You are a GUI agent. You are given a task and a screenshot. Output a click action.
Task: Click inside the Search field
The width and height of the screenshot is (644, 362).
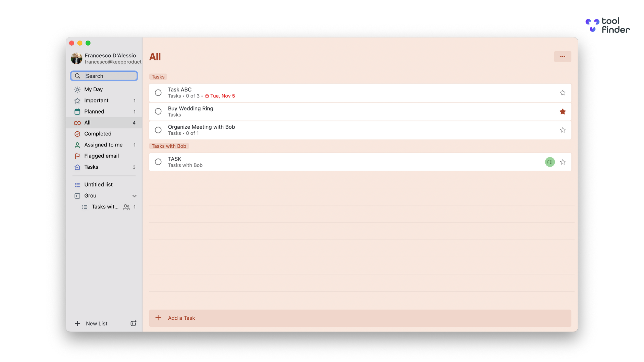[x=104, y=76]
